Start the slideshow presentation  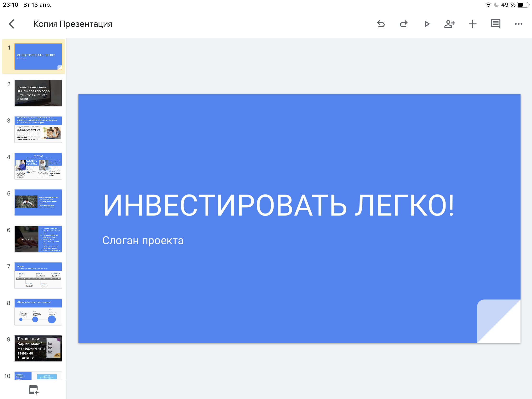[427, 24]
